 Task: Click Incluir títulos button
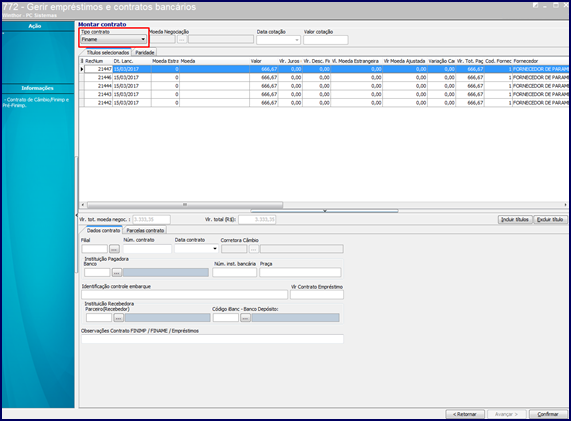515,219
